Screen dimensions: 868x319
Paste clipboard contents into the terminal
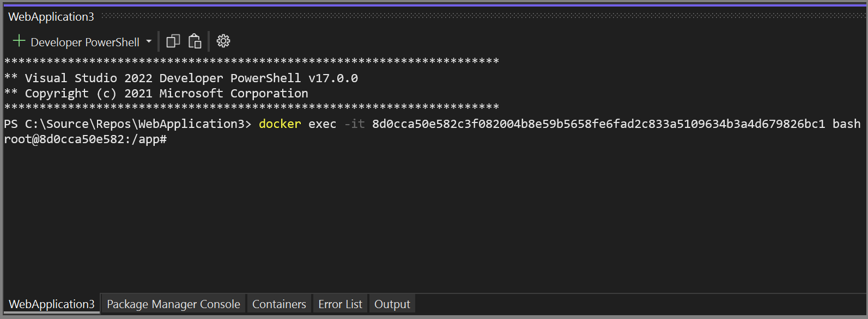195,40
